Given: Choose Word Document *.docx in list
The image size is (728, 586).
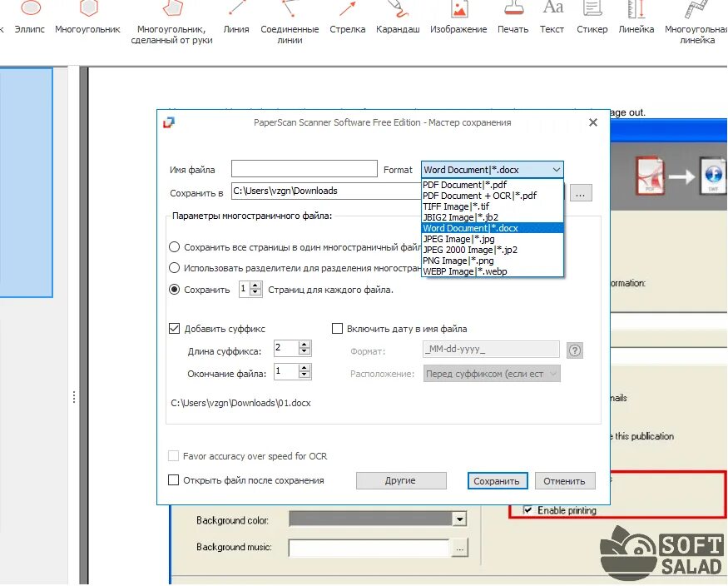Looking at the screenshot, I should pos(493,228).
